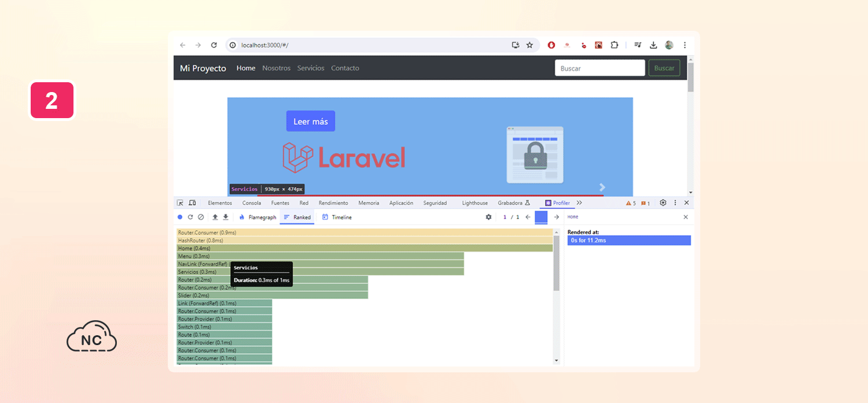Image resolution: width=868 pixels, height=403 pixels.
Task: Bookmark this page with the star icon
Action: (x=529, y=45)
